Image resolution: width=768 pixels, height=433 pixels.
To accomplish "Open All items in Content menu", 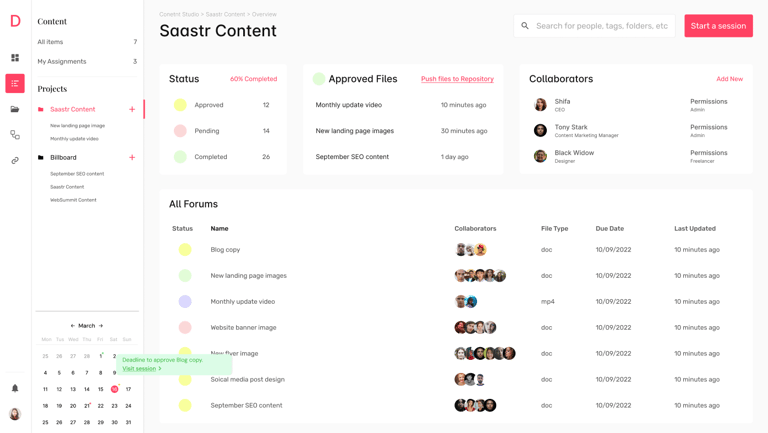I will (x=50, y=42).
